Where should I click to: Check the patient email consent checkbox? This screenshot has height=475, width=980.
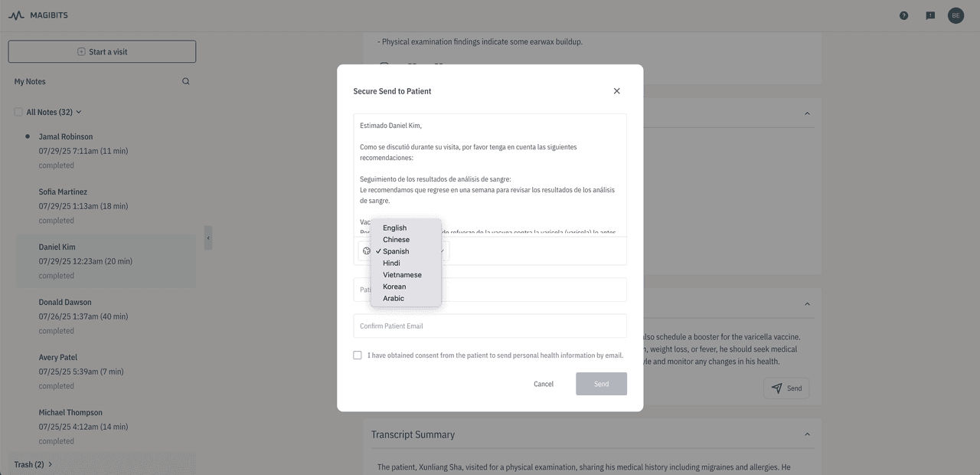click(358, 355)
